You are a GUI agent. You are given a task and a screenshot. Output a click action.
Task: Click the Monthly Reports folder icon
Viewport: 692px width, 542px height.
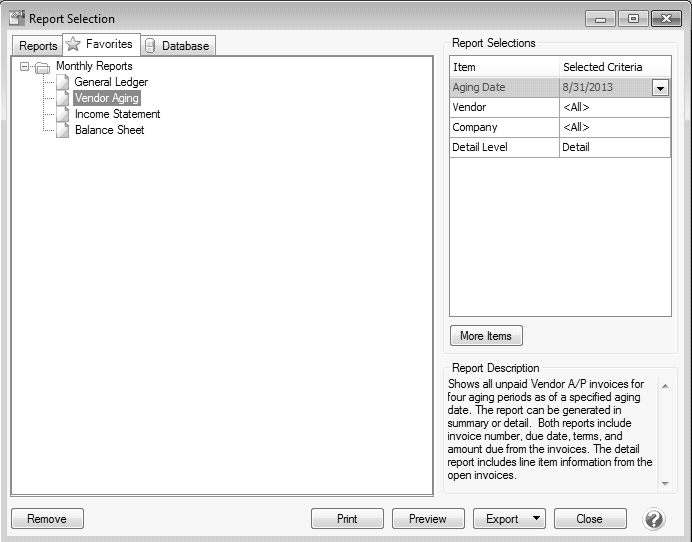click(42, 67)
